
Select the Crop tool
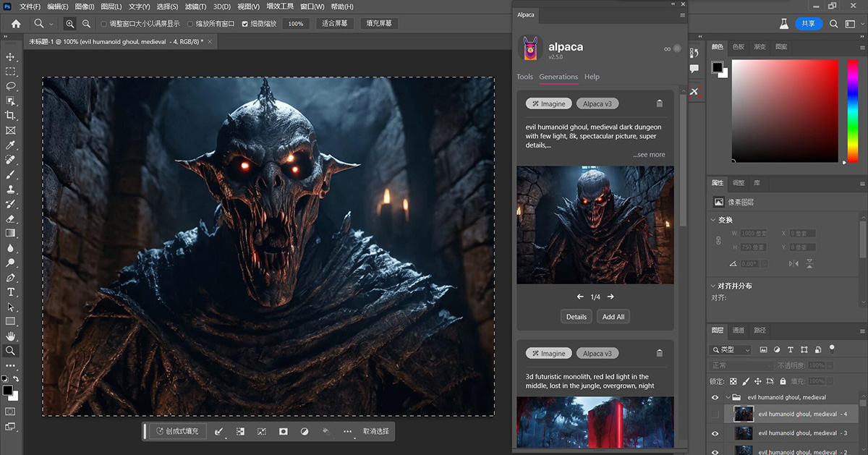pyautogui.click(x=10, y=115)
